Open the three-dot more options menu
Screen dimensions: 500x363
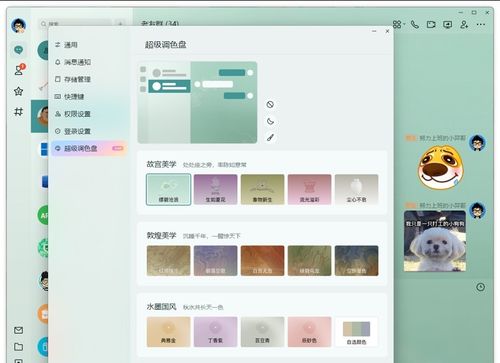tap(481, 24)
